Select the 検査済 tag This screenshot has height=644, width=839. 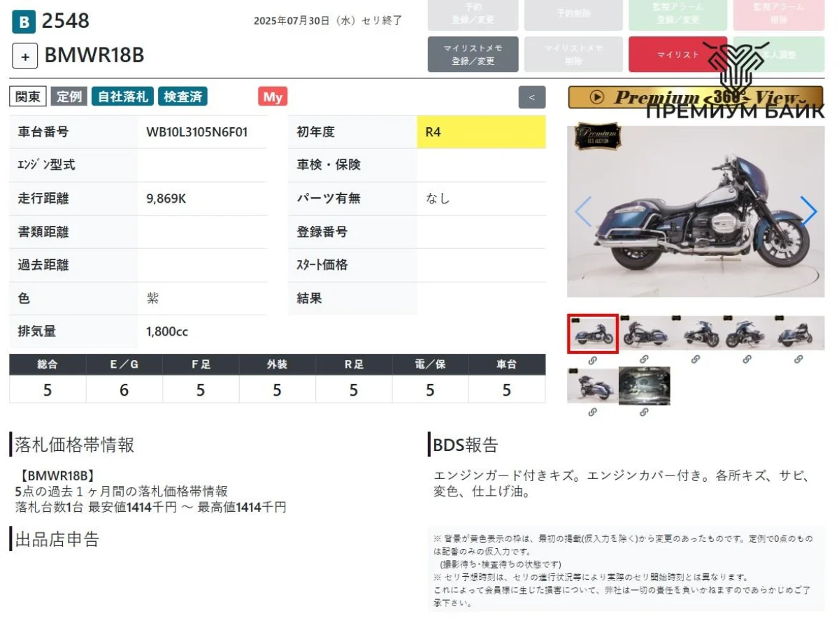coord(182,97)
